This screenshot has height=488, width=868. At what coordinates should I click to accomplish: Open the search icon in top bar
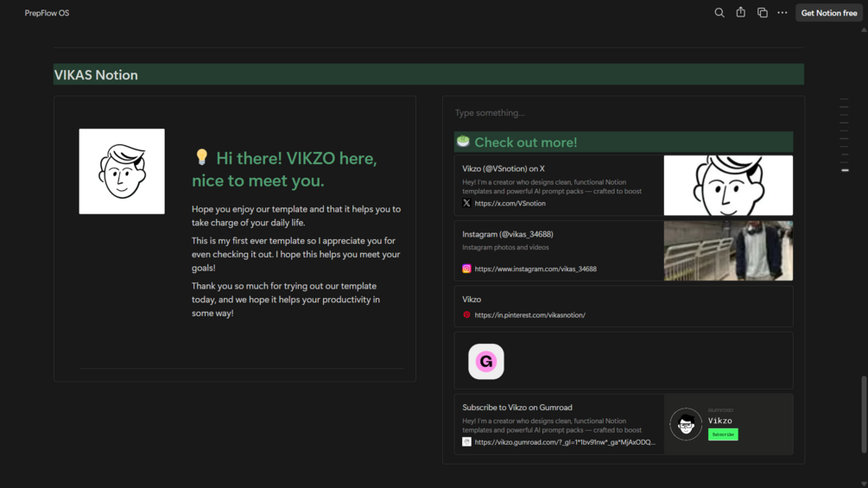coord(719,13)
